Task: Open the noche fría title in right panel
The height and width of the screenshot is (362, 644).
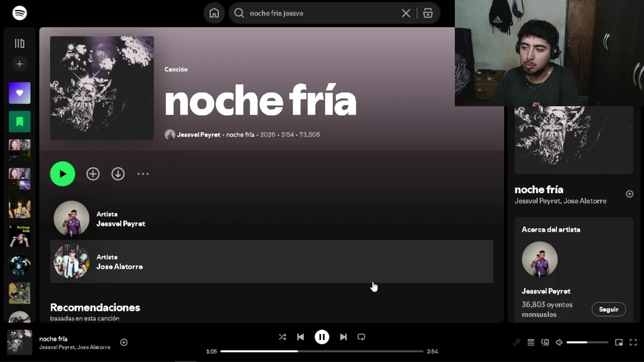Action: pyautogui.click(x=539, y=190)
